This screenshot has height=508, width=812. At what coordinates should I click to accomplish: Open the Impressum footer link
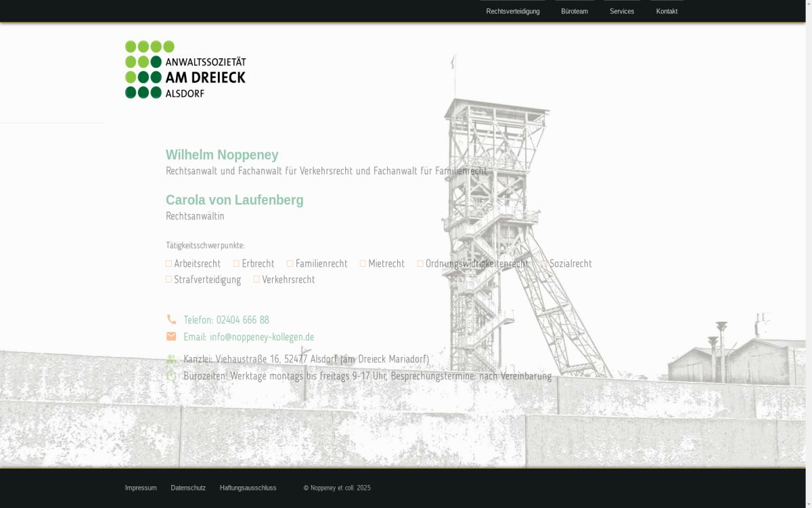click(x=141, y=488)
